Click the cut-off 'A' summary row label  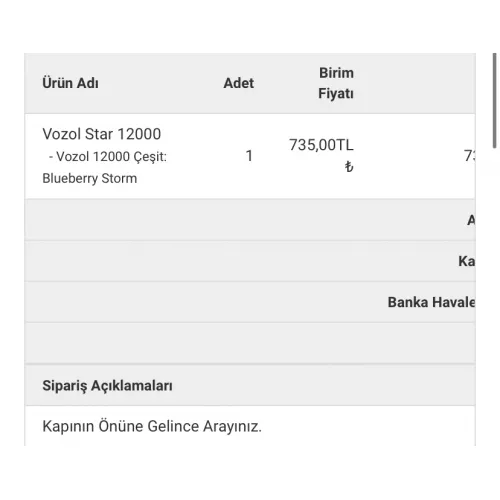(x=471, y=220)
